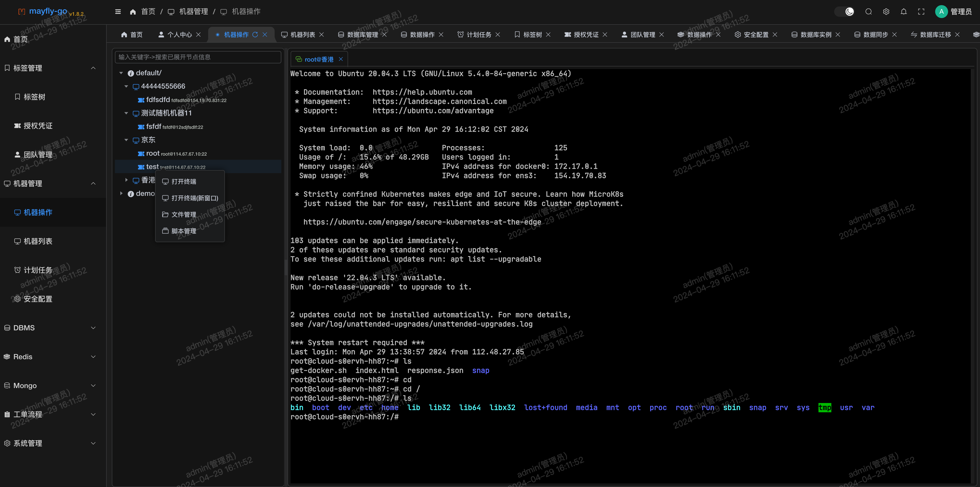Close the 数据库迁移 tab
Image resolution: width=980 pixels, height=487 pixels.
point(958,35)
